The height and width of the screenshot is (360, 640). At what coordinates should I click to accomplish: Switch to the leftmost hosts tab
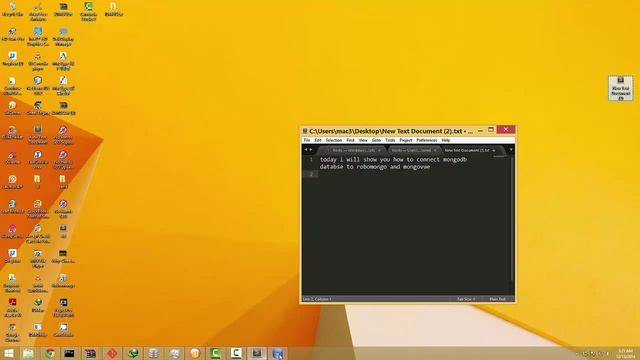(353, 150)
